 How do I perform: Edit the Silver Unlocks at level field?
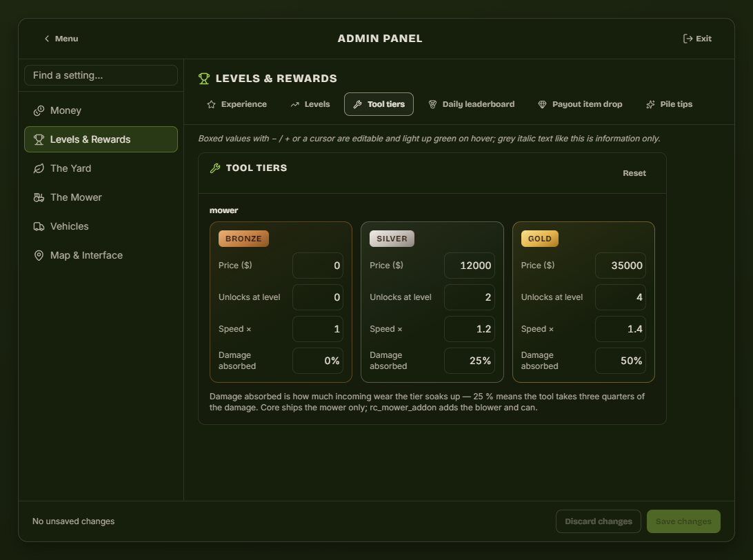coord(470,297)
